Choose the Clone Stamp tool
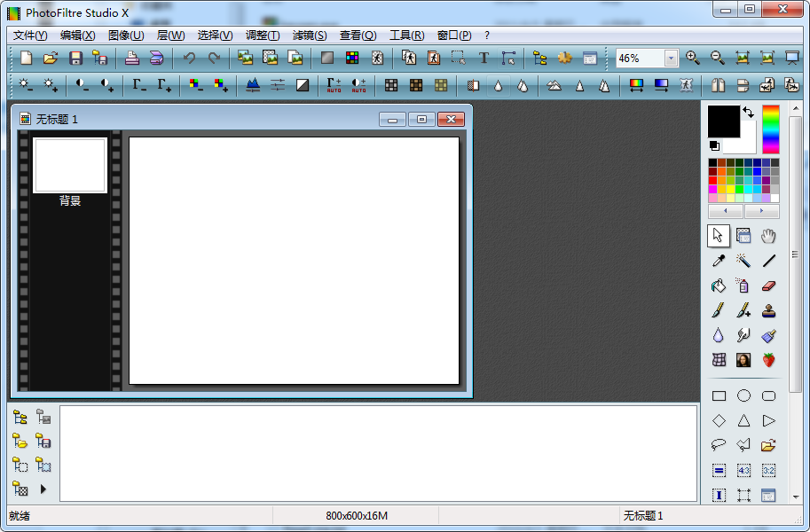 coord(768,310)
